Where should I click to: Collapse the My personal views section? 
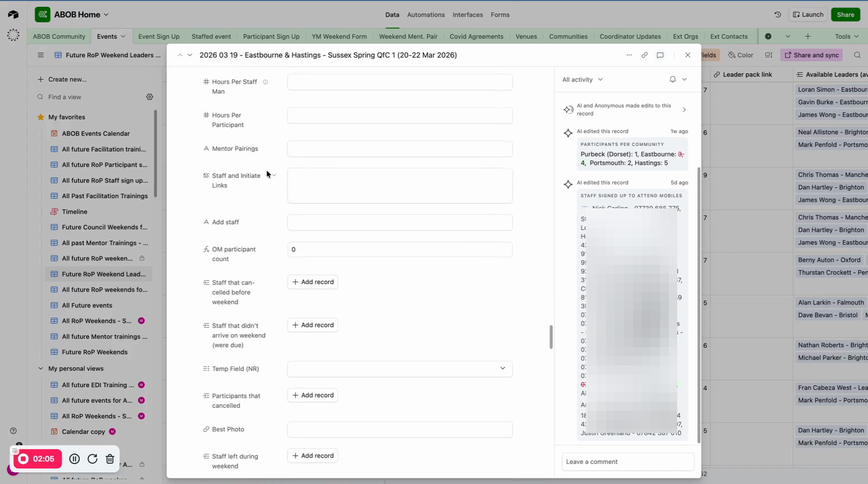(41, 368)
